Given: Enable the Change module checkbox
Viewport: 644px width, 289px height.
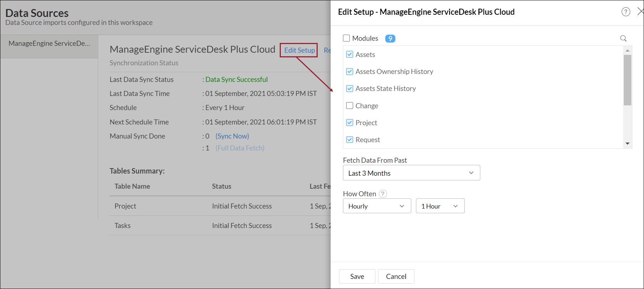Looking at the screenshot, I should tap(350, 106).
